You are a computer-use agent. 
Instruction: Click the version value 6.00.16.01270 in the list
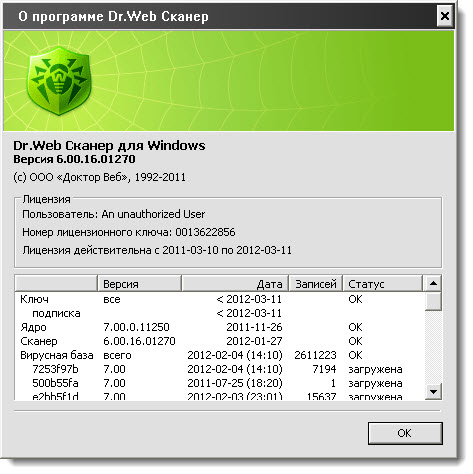pyautogui.click(x=139, y=341)
